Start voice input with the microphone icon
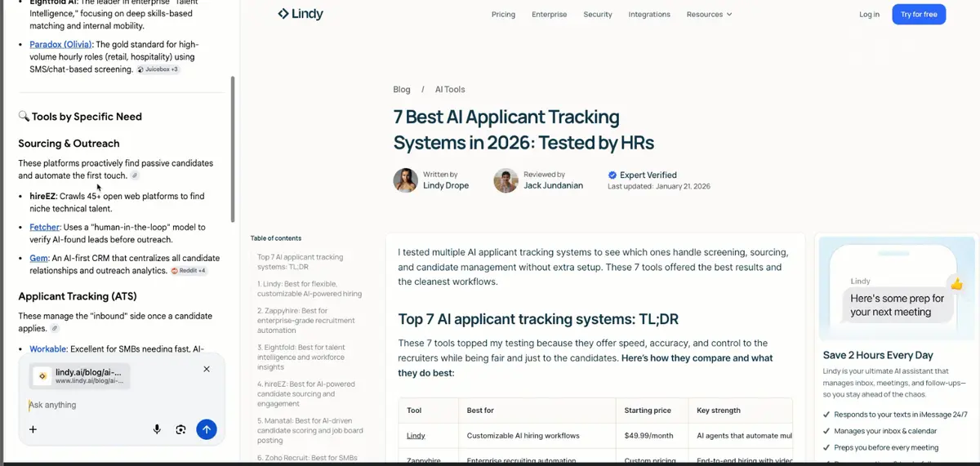980x466 pixels. [157, 429]
